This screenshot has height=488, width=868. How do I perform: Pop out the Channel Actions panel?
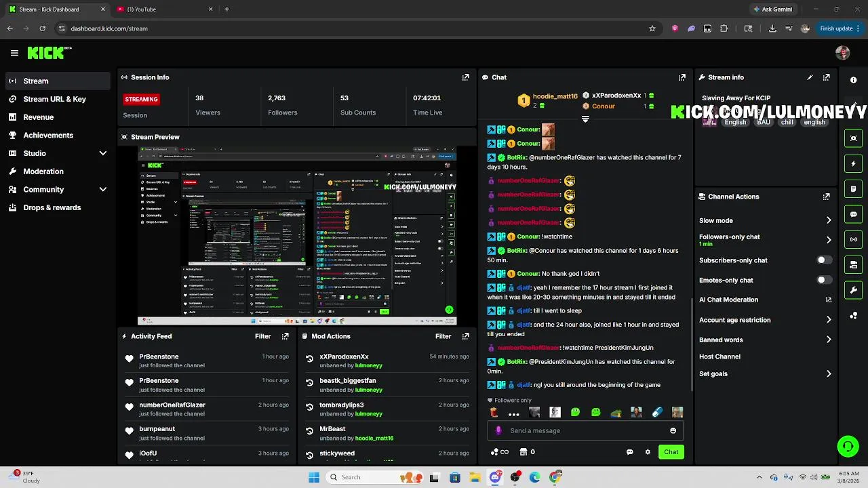tap(826, 197)
